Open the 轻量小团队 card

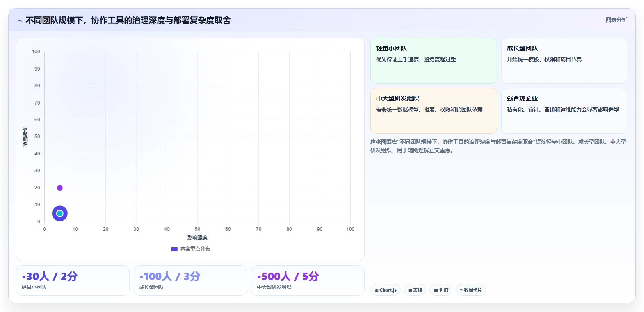[x=434, y=61]
